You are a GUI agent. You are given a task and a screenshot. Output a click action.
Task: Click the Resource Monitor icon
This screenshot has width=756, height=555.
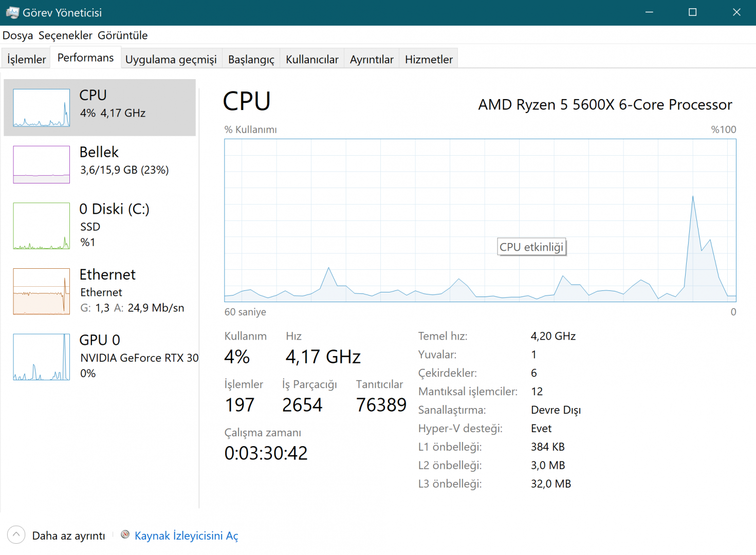point(125,535)
